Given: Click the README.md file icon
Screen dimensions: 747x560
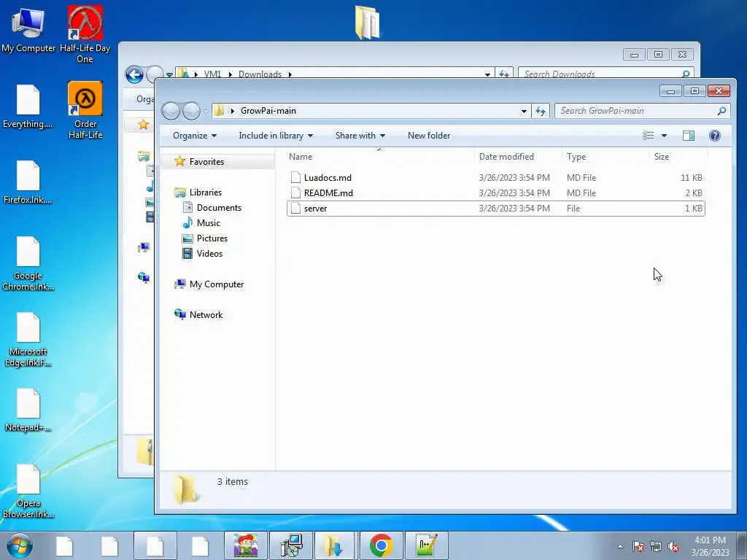Looking at the screenshot, I should click(x=295, y=192).
